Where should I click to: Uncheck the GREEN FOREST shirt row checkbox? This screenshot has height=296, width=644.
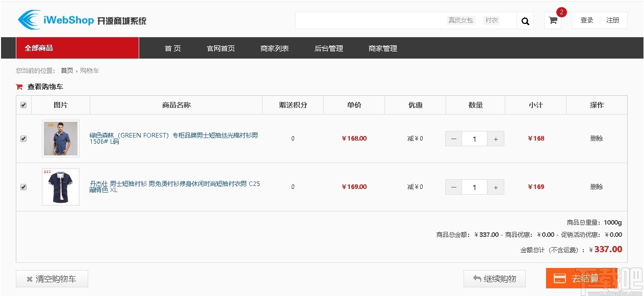point(23,138)
